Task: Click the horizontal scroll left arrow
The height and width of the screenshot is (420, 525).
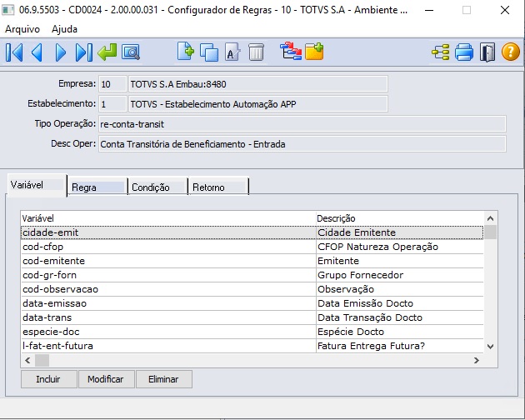Action: coord(27,360)
